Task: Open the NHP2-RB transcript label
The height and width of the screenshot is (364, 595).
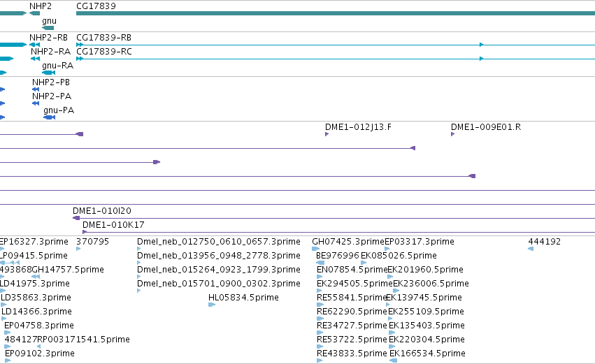Action: click(48, 38)
